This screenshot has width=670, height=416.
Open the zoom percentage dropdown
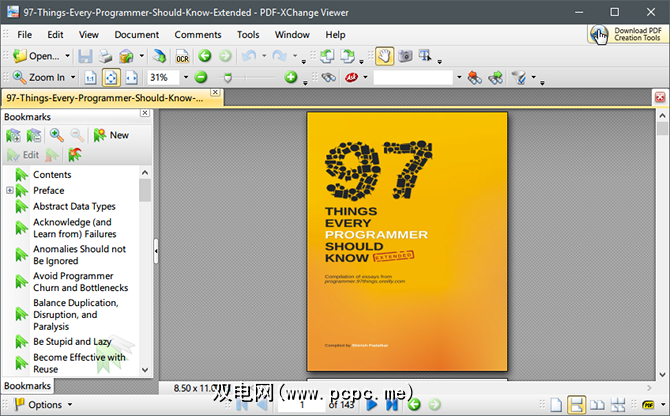(185, 78)
